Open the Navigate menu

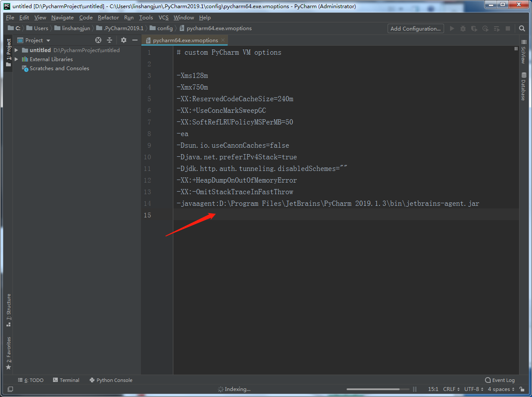[63, 18]
